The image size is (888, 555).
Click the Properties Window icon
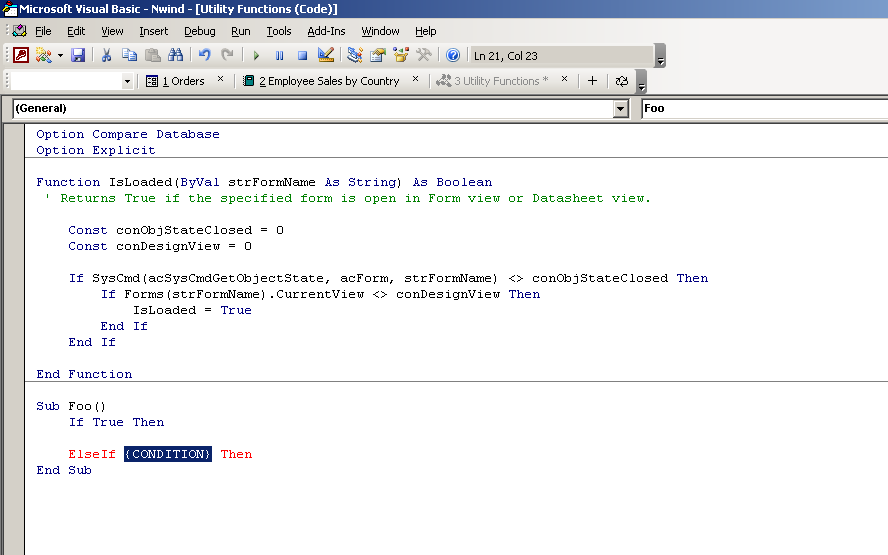point(378,55)
